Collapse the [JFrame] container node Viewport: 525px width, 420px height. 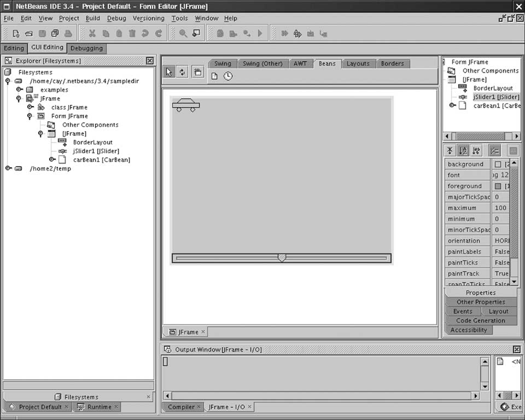click(40, 133)
